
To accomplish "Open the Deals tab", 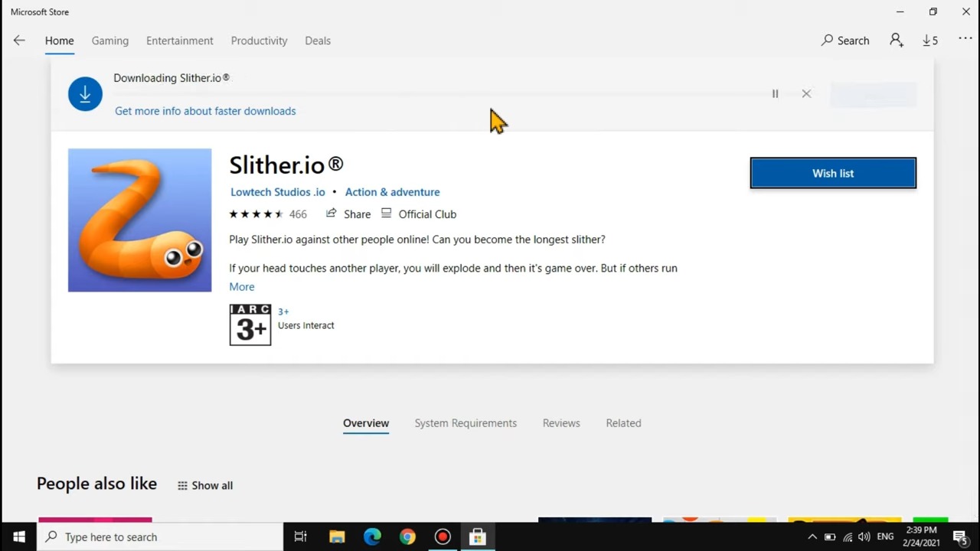I will pos(318,41).
